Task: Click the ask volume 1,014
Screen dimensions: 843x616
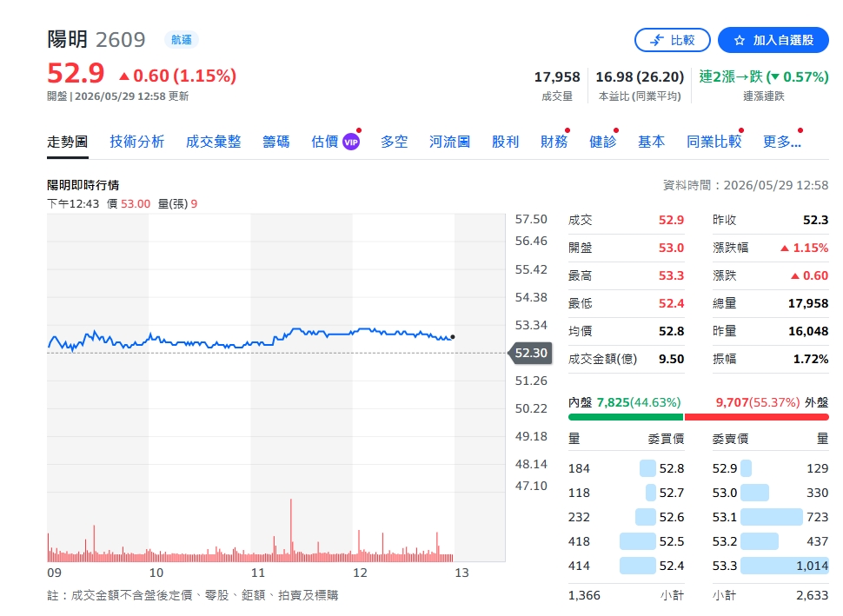Action: pyautogui.click(x=813, y=566)
